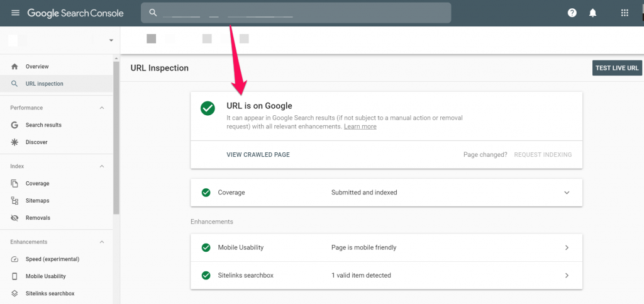Click VIEW CRAWLED PAGE
644x304 pixels.
pyautogui.click(x=258, y=155)
